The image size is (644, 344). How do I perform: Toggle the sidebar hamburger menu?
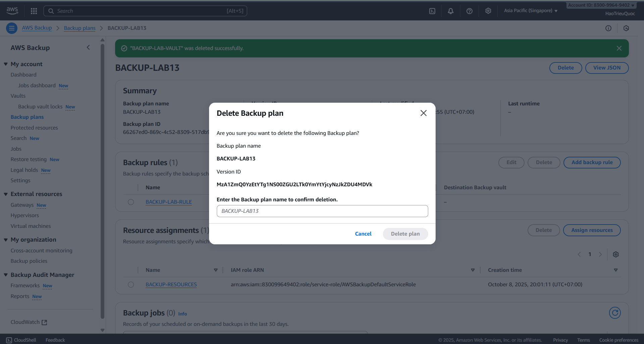[x=11, y=28]
